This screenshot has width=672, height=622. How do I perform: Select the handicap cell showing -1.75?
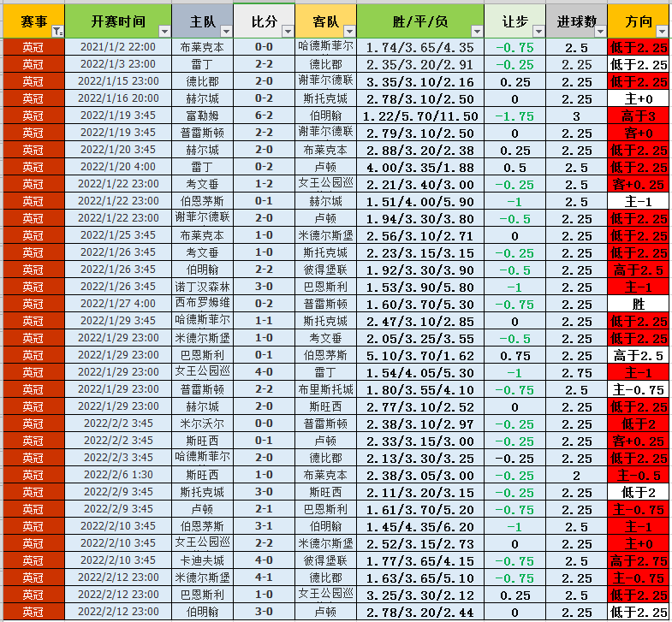[x=514, y=116]
